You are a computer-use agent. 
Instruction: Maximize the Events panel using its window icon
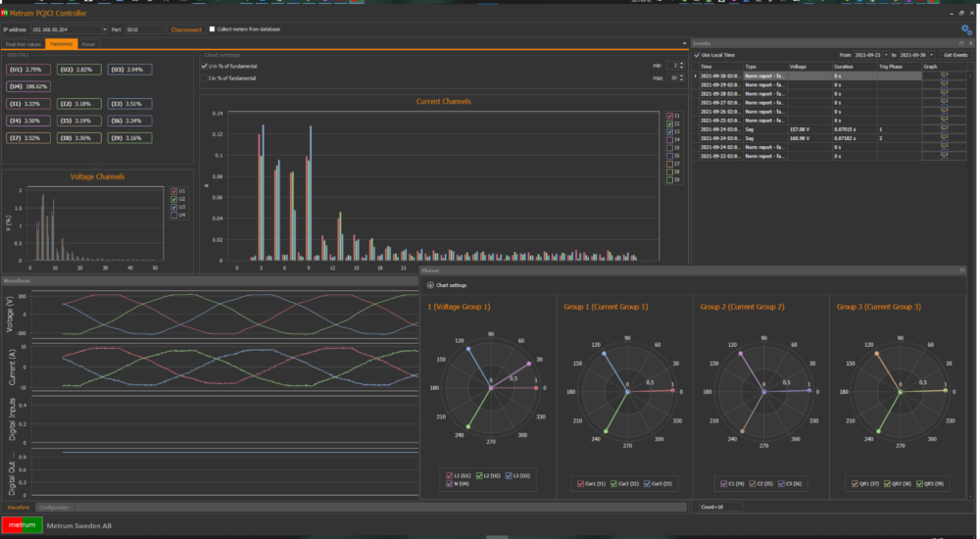[x=961, y=43]
